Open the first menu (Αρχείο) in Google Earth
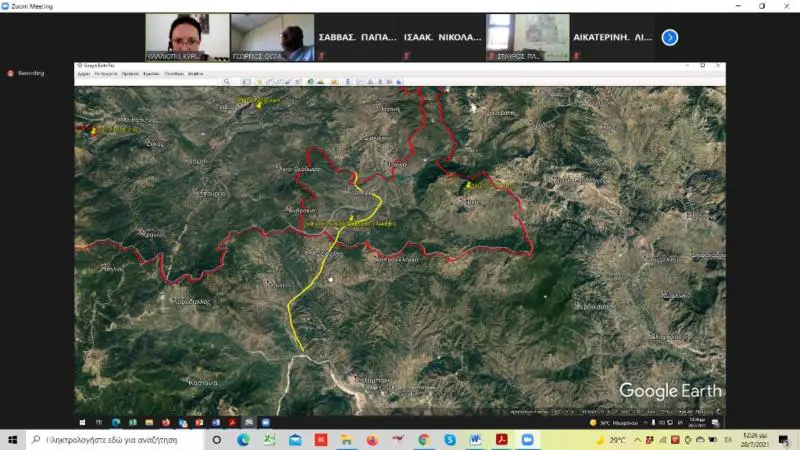Image resolution: width=800 pixels, height=450 pixels. [84, 74]
